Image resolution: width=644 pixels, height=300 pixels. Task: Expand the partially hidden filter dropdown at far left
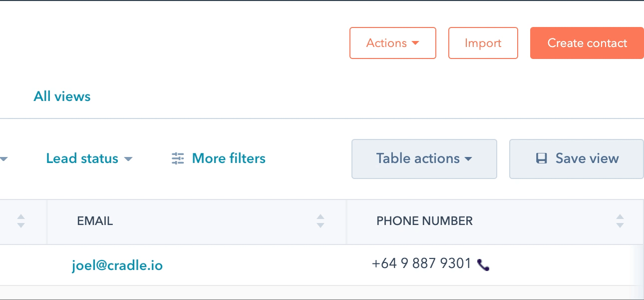[x=3, y=159]
